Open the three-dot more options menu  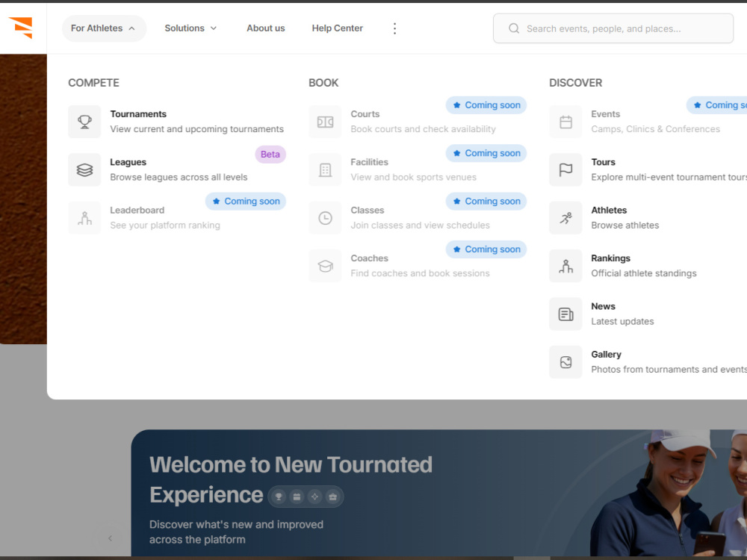click(x=394, y=28)
